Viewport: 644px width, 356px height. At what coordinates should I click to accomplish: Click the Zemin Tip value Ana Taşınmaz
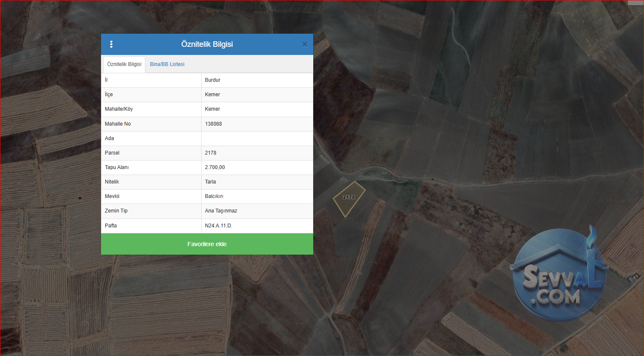pyautogui.click(x=221, y=211)
